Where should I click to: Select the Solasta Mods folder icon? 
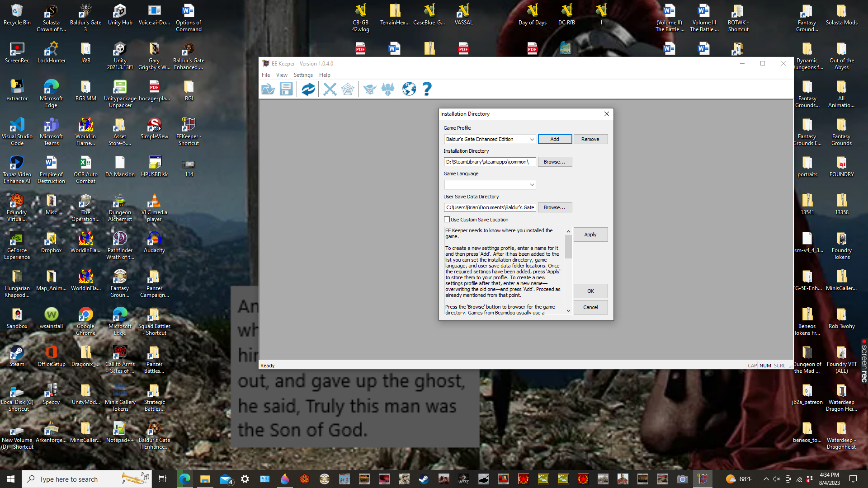841,15
